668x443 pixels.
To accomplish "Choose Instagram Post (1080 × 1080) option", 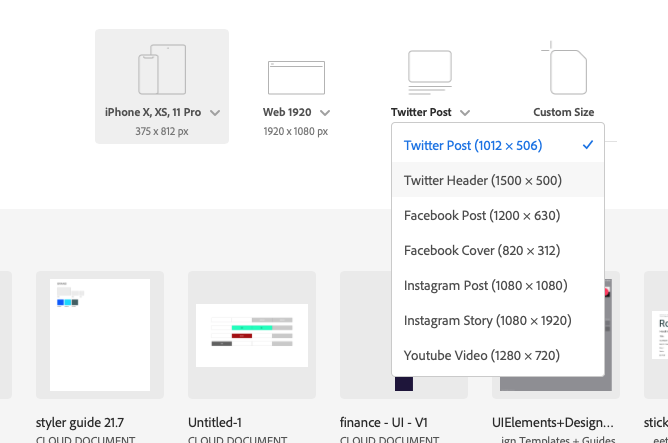I will click(498, 285).
